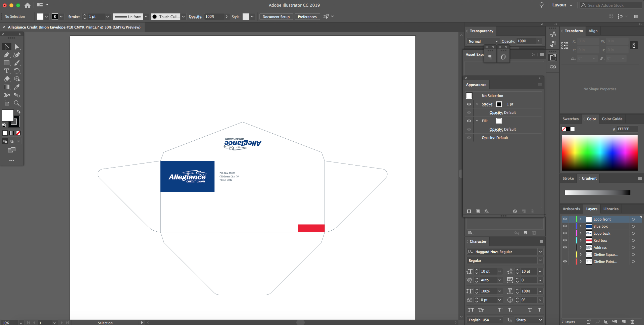This screenshot has width=644, height=325.
Task: Switch to the Stroke tab
Action: tap(568, 178)
